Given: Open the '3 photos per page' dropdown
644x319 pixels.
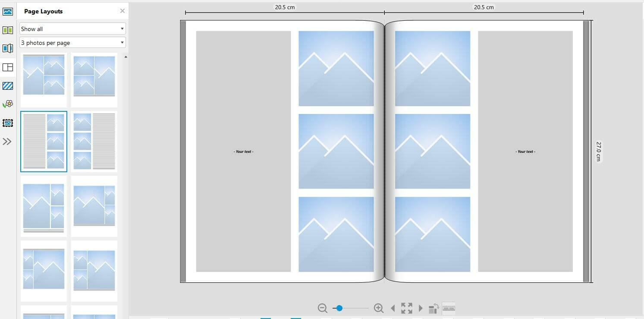Looking at the screenshot, I should [x=72, y=43].
